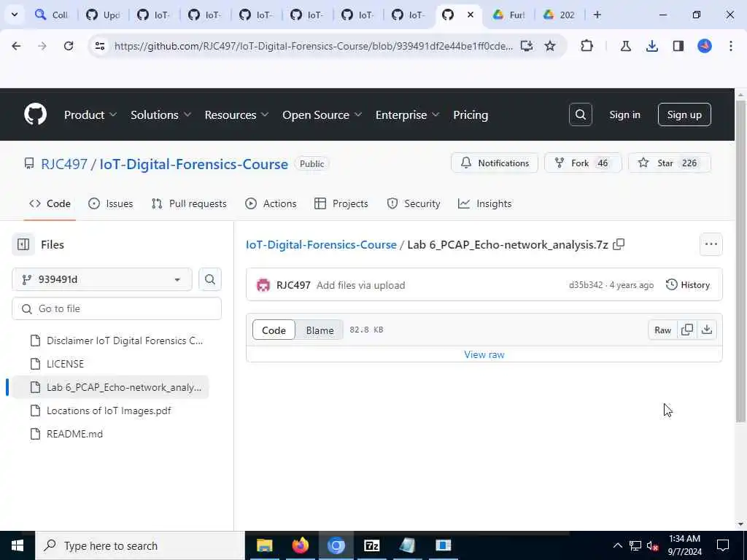Star the repository button
The width and height of the screenshot is (747, 560).
670,163
